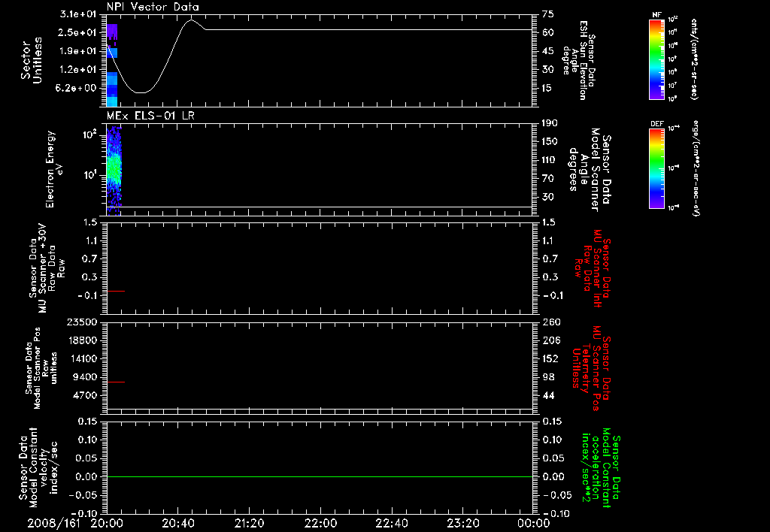Click the "20:40" time axis label
Viewport: 770px width, 532px height.
point(177,523)
